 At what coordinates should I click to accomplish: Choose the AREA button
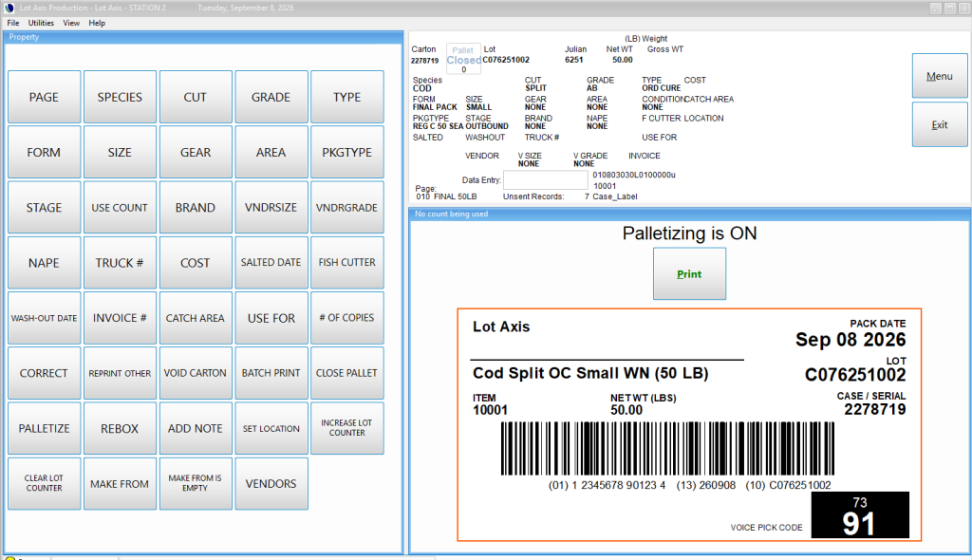(x=271, y=152)
